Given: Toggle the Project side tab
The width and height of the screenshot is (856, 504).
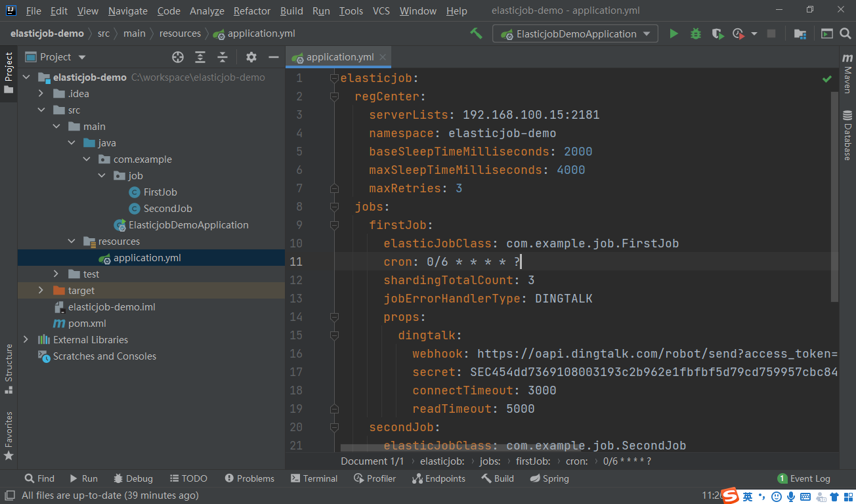Looking at the screenshot, I should [x=9, y=73].
